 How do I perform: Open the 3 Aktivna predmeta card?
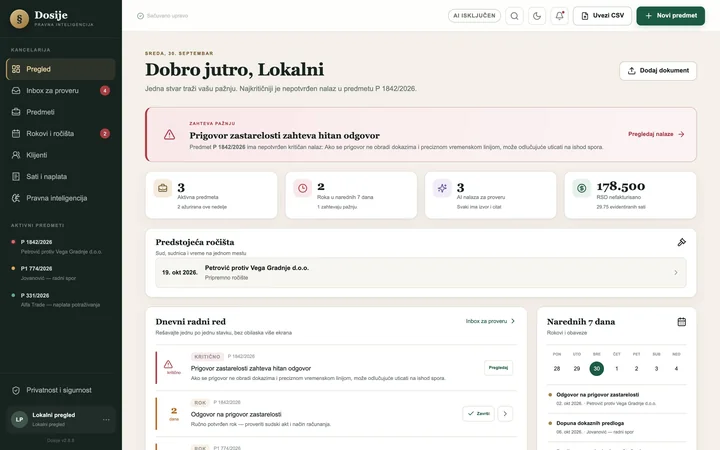pos(211,195)
